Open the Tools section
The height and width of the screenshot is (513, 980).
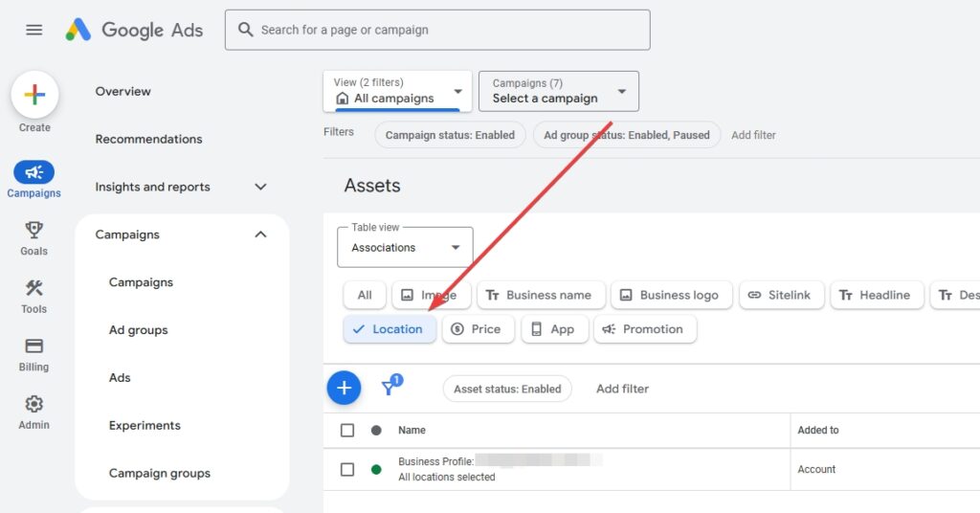click(x=33, y=296)
